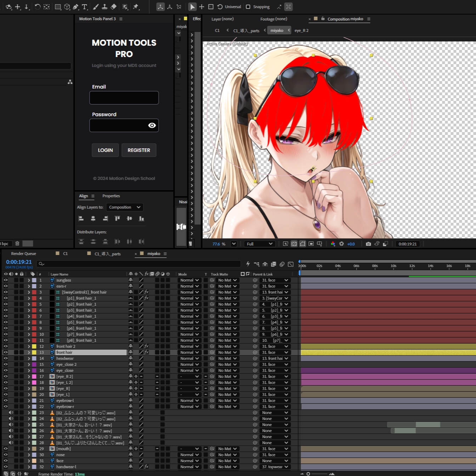The width and height of the screenshot is (476, 476).
Task: Open the C1_導入_parts timeline tab
Action: tap(107, 254)
